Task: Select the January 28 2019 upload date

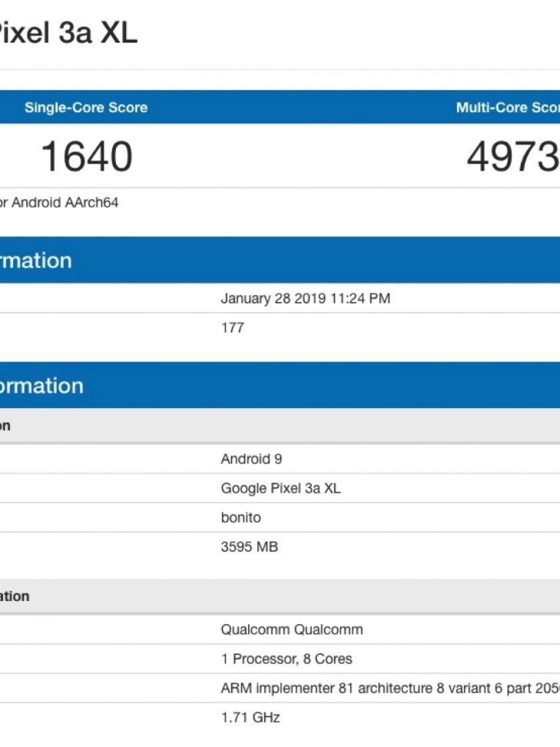Action: (x=305, y=299)
